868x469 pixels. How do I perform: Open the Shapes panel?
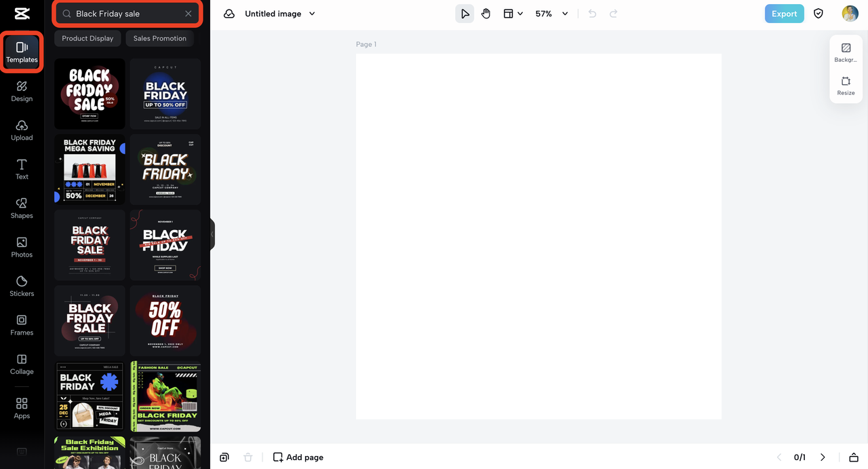tap(22, 208)
